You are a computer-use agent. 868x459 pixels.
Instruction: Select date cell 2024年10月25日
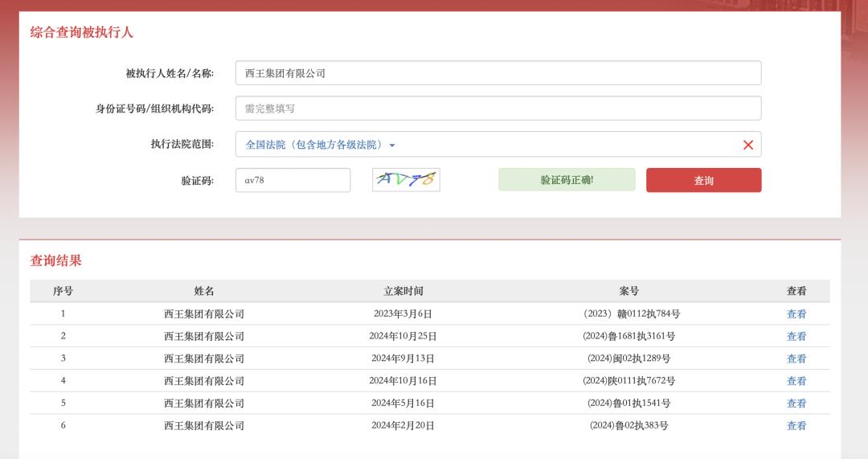403,336
